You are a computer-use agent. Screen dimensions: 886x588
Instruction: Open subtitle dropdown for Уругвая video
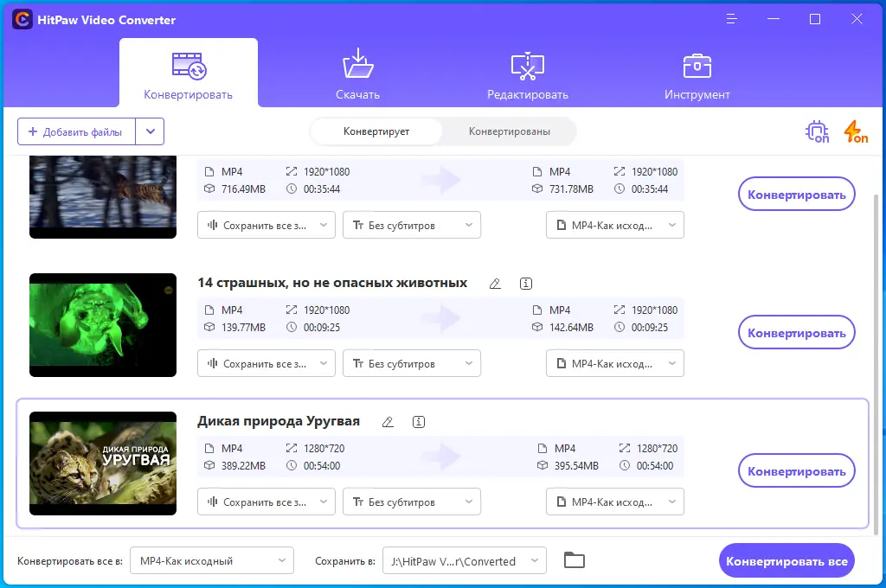point(412,502)
